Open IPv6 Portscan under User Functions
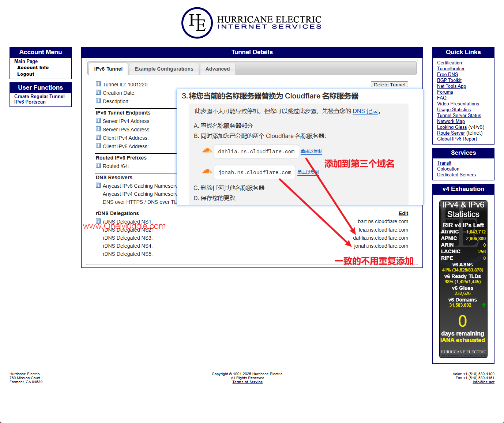 coord(30,102)
